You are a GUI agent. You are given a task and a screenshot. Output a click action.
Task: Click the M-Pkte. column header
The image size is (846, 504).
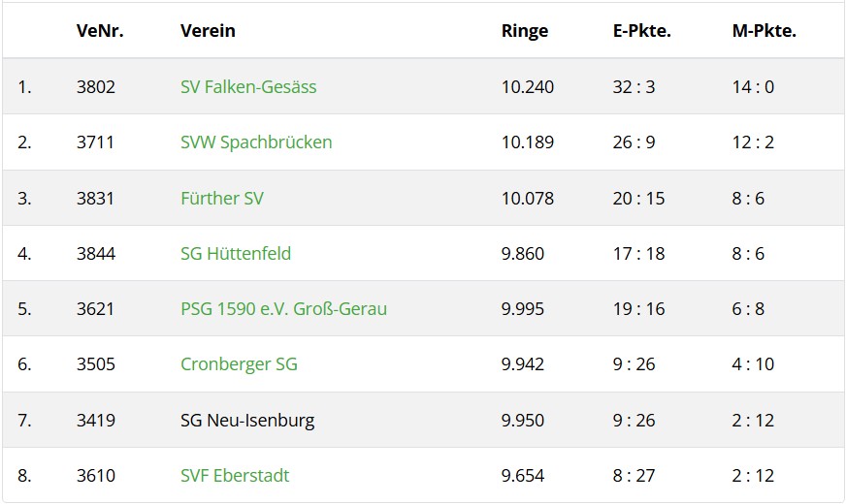coord(765,30)
